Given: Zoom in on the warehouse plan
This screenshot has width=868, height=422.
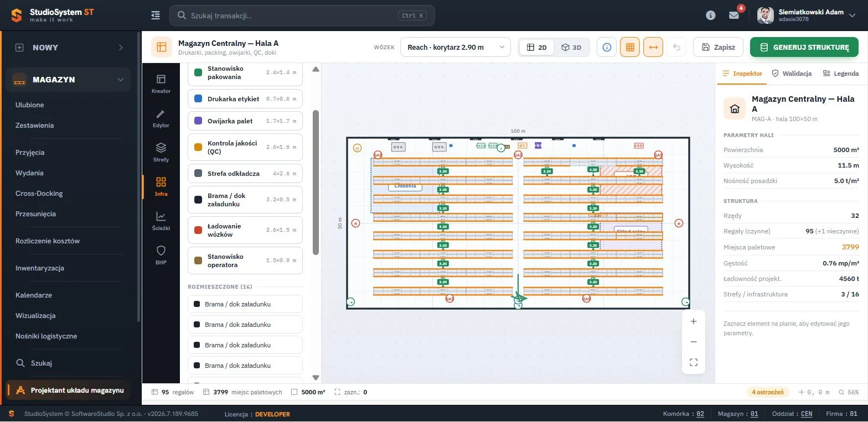Looking at the screenshot, I should [x=694, y=321].
